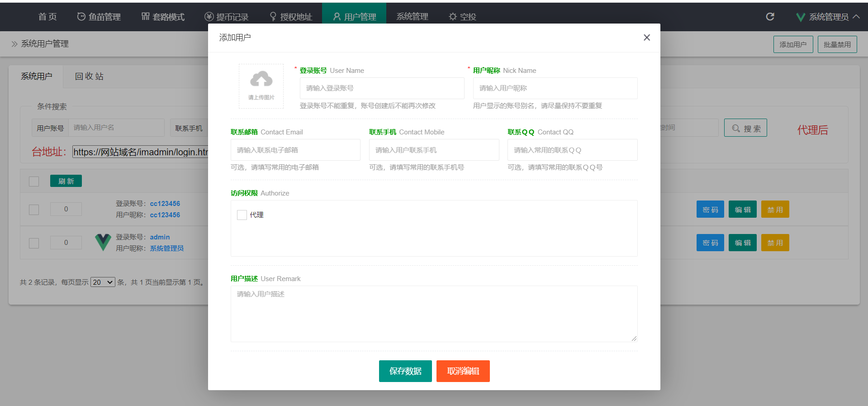
Task: Open the 鱼苗管理 menu
Action: 99,17
